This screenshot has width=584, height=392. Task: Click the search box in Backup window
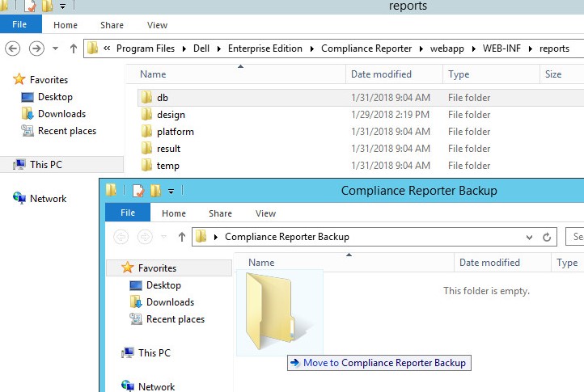[574, 237]
